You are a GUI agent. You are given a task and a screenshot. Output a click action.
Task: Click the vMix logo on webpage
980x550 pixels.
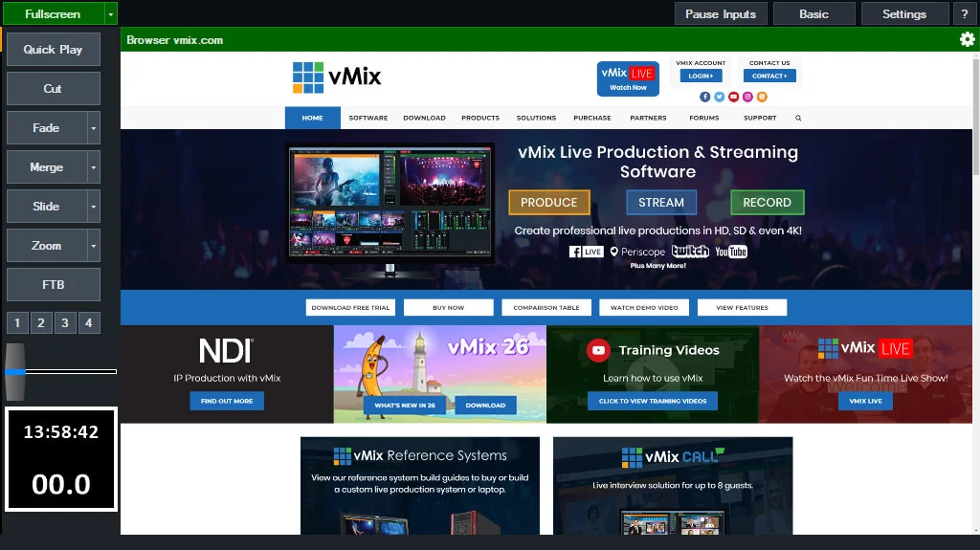[336, 77]
